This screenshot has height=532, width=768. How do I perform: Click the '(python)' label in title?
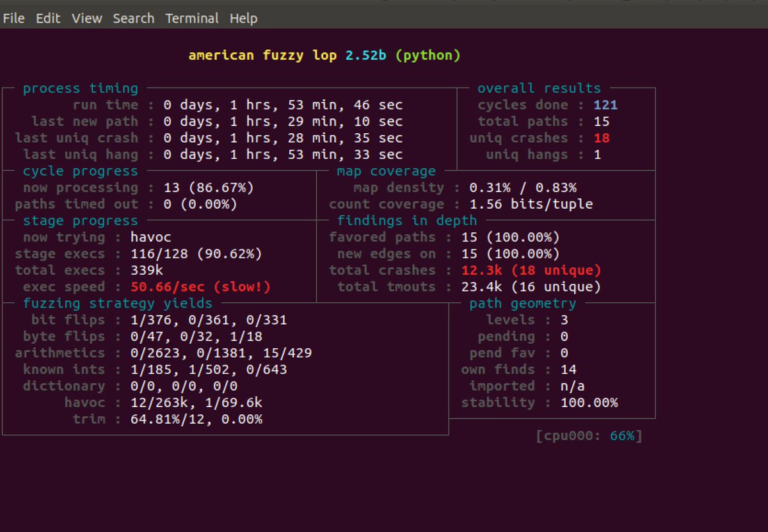(428, 56)
